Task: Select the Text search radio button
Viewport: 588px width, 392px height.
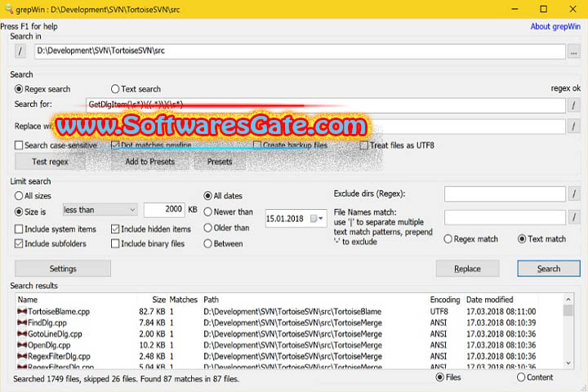Action: pos(115,89)
